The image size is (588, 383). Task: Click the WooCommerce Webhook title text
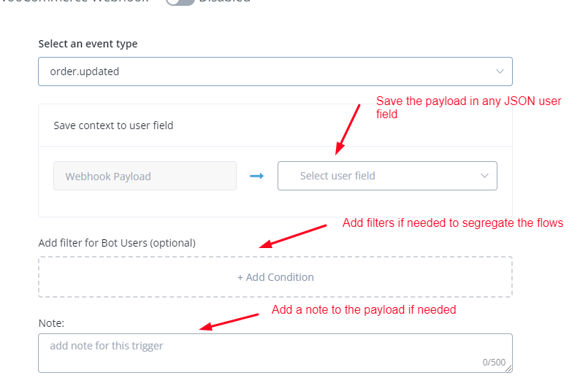tap(73, 1)
